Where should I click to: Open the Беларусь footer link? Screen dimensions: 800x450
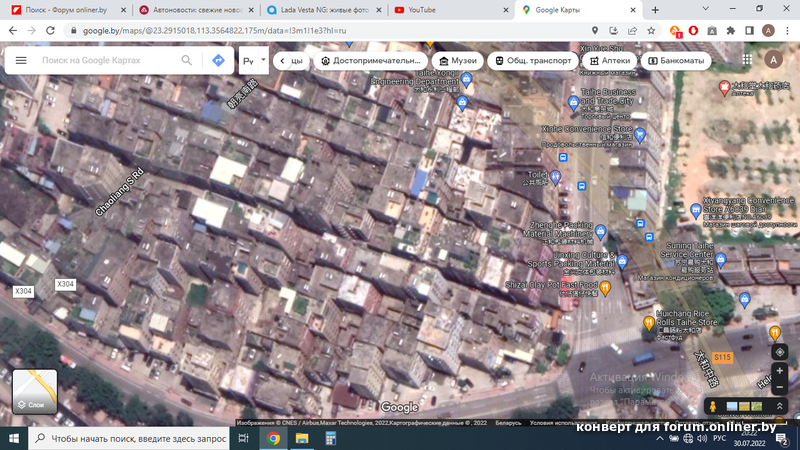tap(508, 422)
